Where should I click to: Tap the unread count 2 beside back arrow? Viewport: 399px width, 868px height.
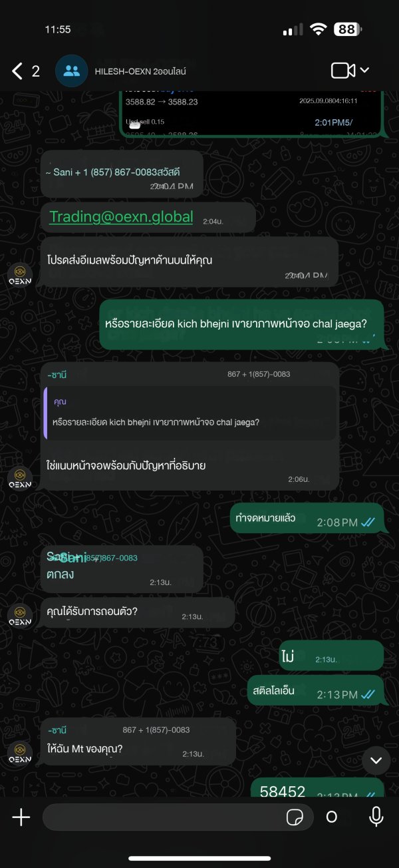click(x=36, y=71)
